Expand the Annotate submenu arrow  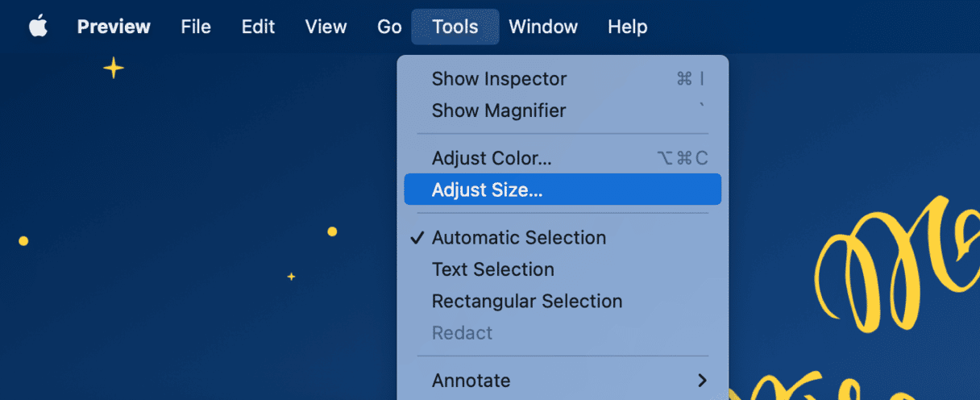tap(702, 380)
